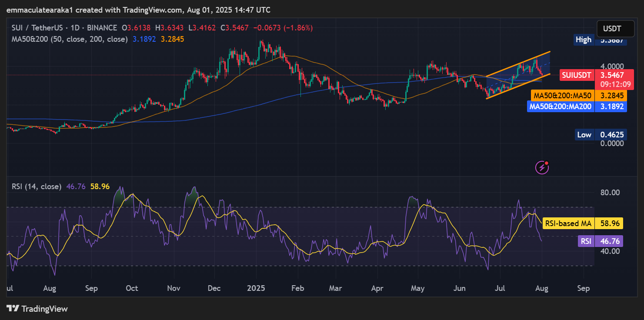644x320 pixels.
Task: Click the May label on time axis
Action: (417, 288)
